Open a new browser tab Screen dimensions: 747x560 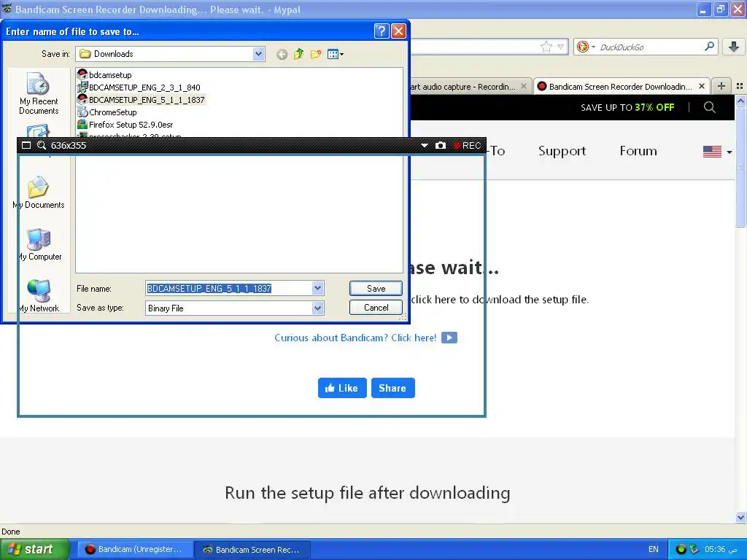coord(721,86)
